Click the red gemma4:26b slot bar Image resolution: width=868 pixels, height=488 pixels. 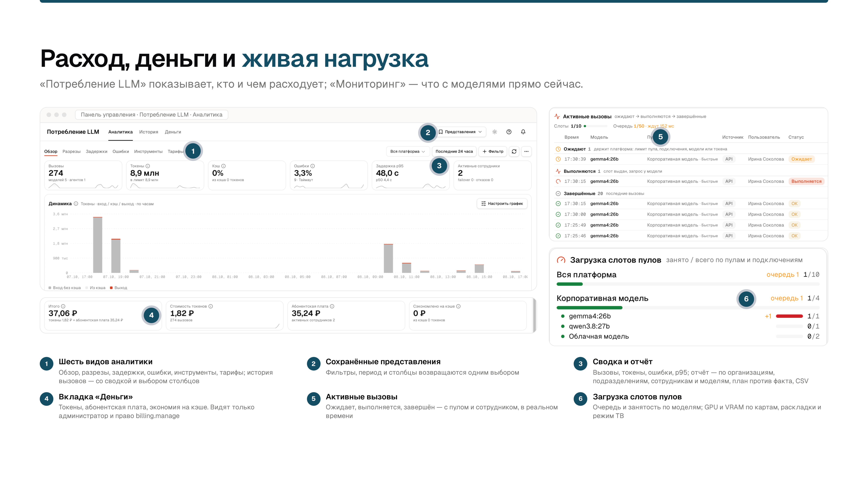[789, 316]
